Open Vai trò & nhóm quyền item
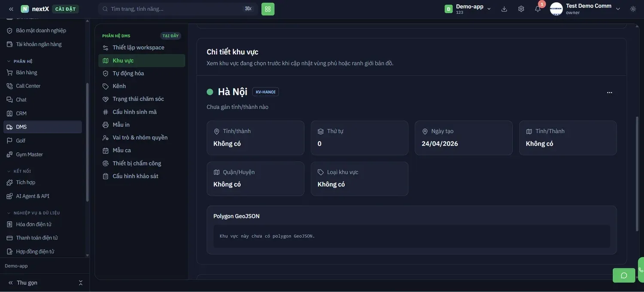This screenshot has height=292, width=644. pyautogui.click(x=142, y=138)
